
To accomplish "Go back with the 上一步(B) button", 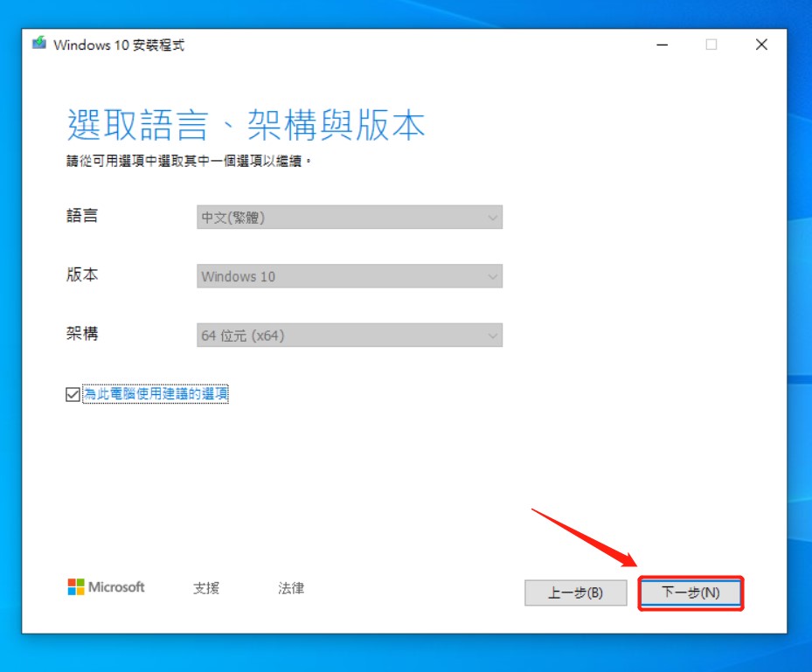I will point(575,592).
